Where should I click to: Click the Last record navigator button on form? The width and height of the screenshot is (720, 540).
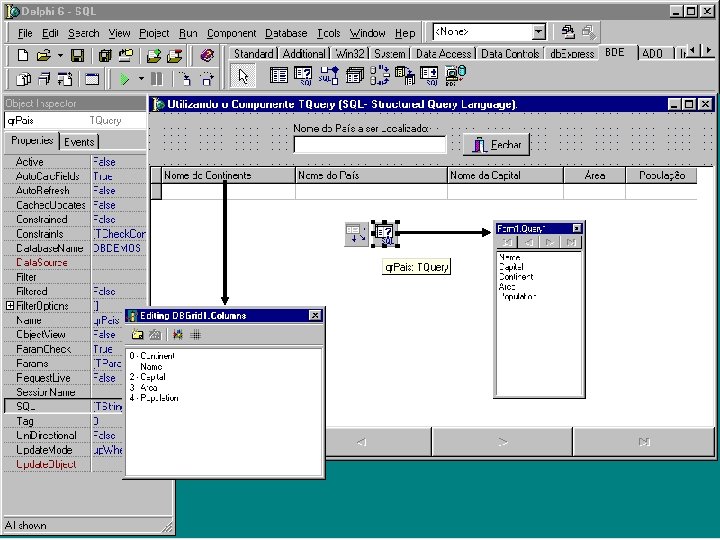(644, 442)
